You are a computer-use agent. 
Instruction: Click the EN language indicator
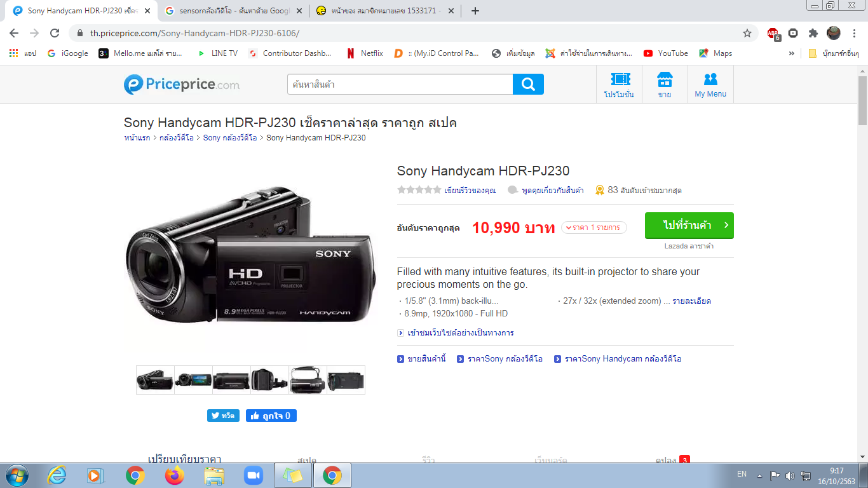(742, 474)
